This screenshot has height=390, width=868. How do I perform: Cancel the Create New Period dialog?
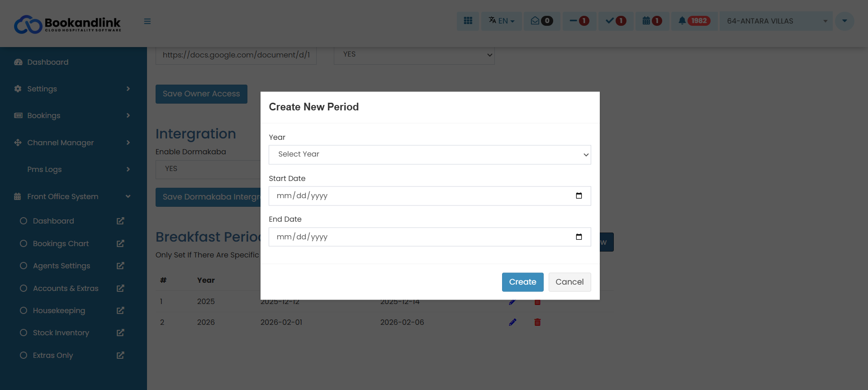point(569,282)
